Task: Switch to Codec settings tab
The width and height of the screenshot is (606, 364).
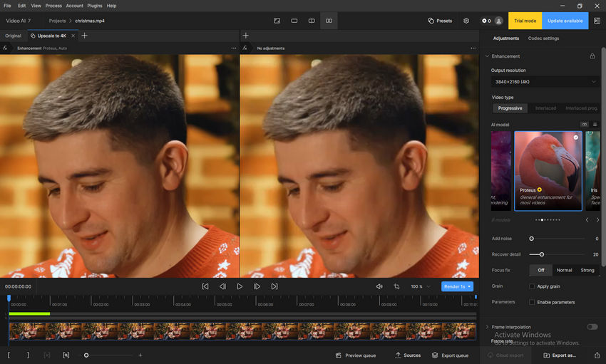Action: pyautogui.click(x=543, y=38)
